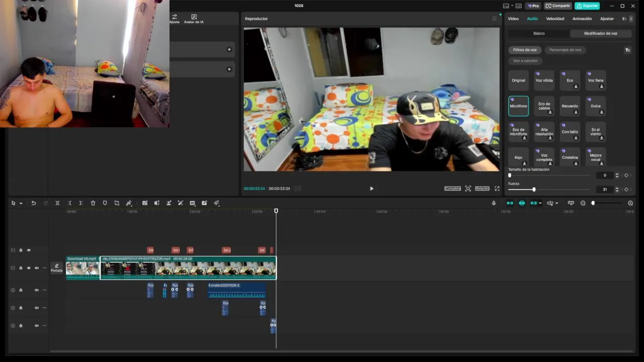Click the plus icon on the lower left panel row

tap(229, 69)
